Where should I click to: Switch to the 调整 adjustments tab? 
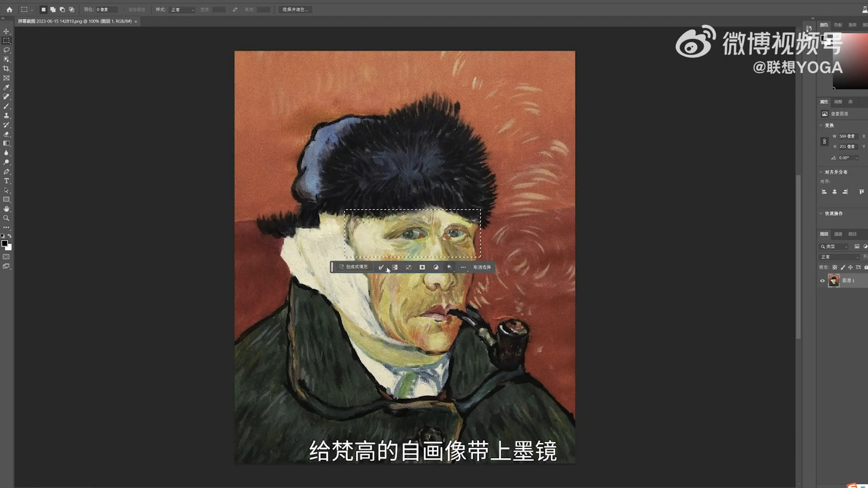pos(838,102)
